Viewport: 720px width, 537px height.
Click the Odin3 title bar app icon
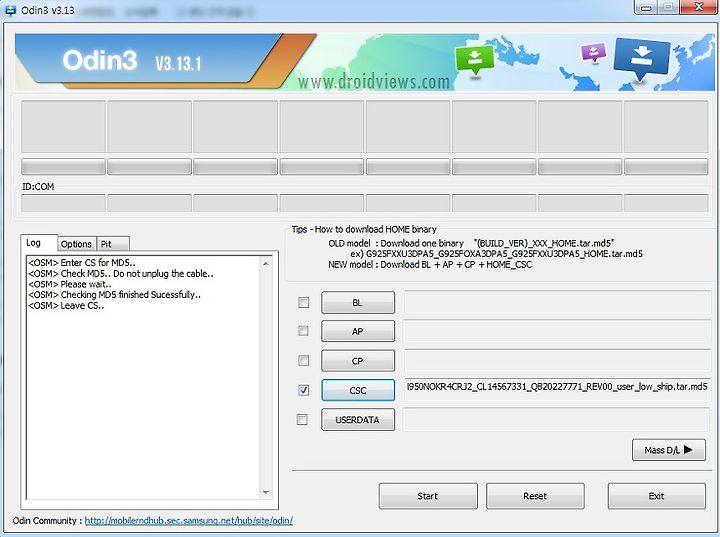click(x=10, y=9)
